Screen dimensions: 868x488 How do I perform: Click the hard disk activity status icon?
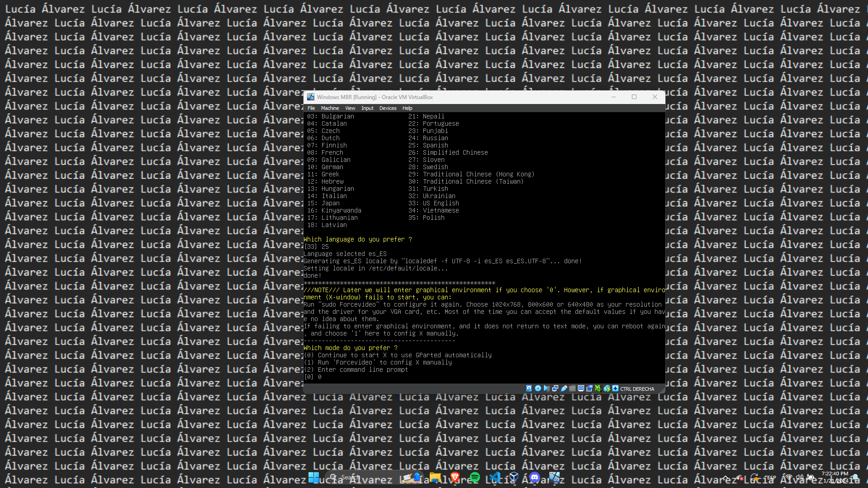click(x=529, y=389)
